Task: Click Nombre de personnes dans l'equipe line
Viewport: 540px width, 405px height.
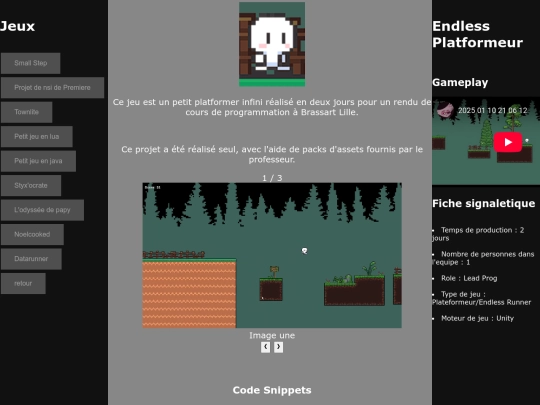Action: click(483, 258)
